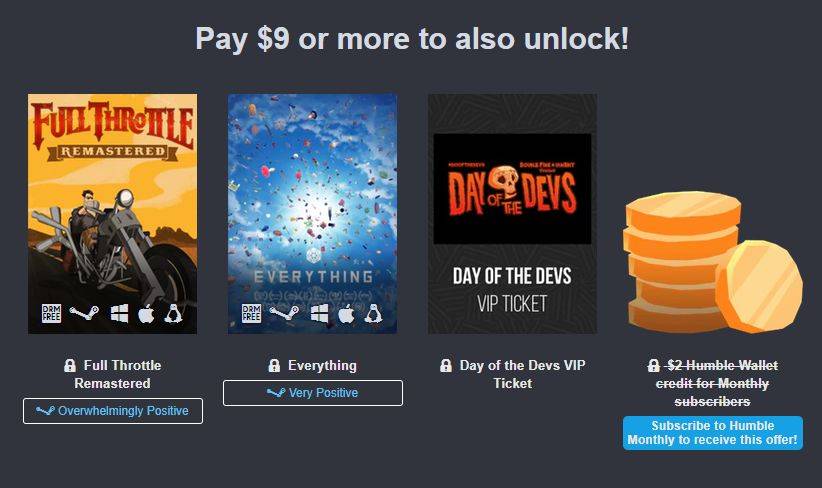Click the Linux penguin icon on Full Throttle cover
The width and height of the screenshot is (822, 488).
(174, 313)
